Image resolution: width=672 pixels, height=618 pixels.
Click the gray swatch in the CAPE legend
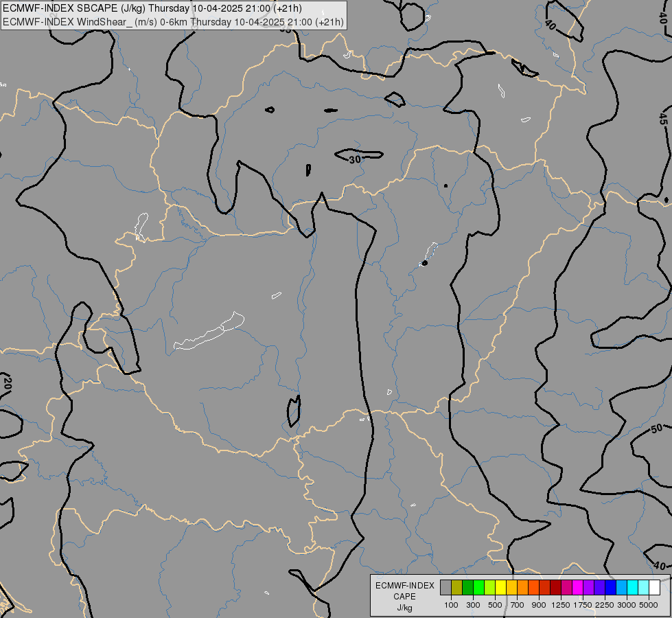[x=445, y=587]
